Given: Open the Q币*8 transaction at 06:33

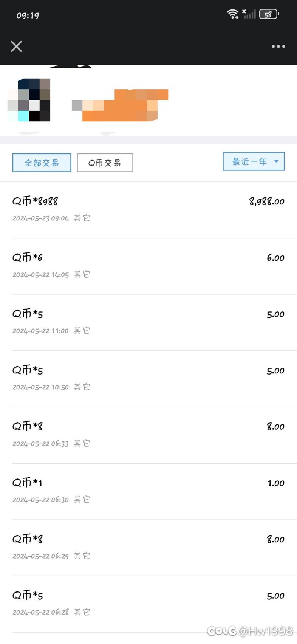Looking at the screenshot, I should point(148,435).
